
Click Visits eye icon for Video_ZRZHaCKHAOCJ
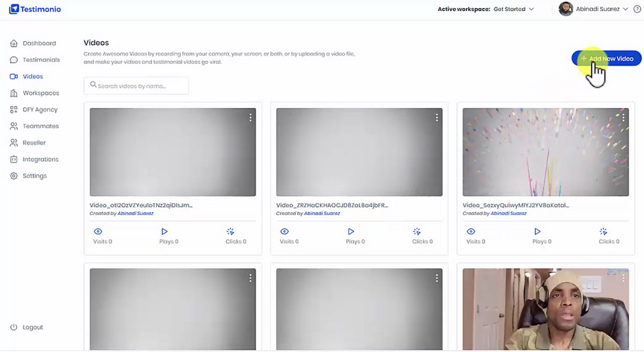pos(284,232)
